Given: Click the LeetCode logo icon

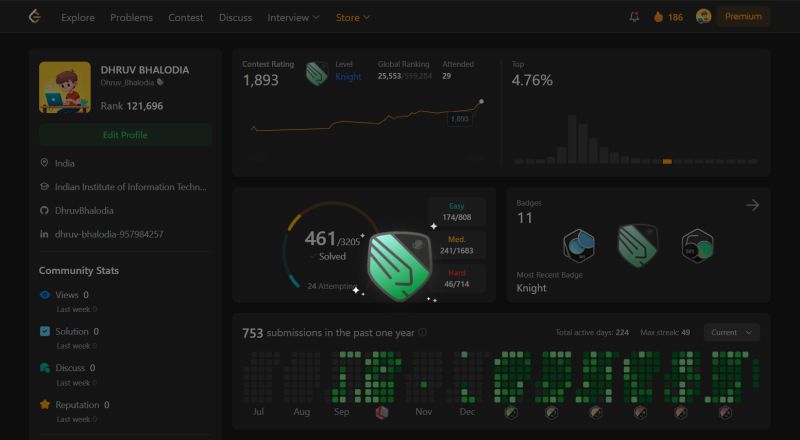Looking at the screenshot, I should [34, 17].
